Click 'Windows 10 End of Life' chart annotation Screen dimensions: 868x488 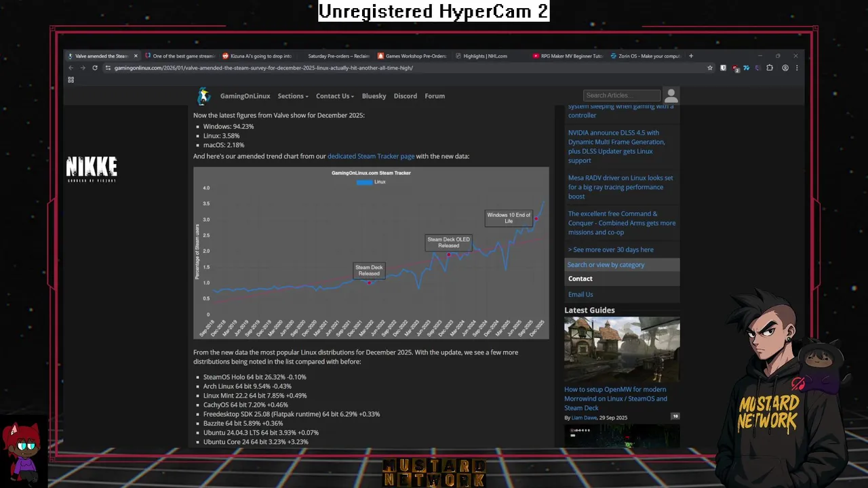point(509,218)
